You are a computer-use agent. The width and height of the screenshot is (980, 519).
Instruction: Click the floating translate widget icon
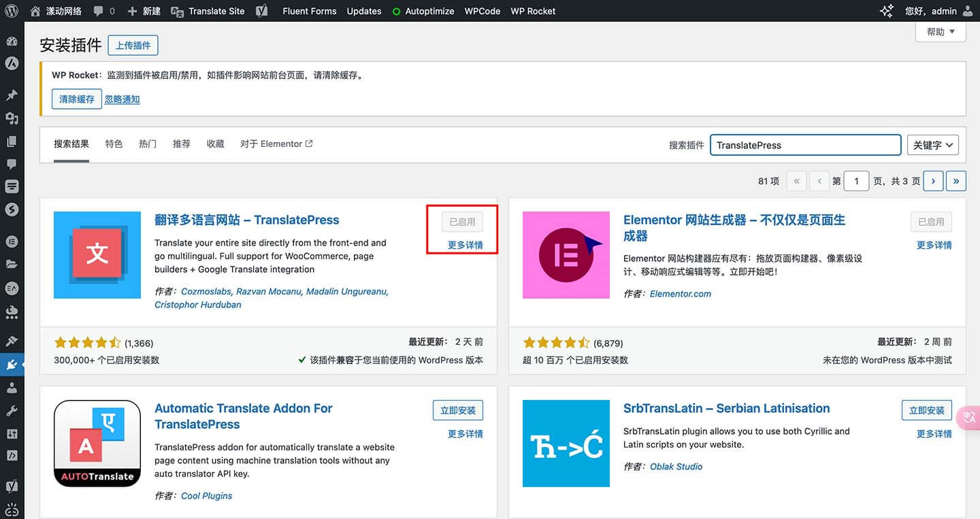click(x=969, y=418)
